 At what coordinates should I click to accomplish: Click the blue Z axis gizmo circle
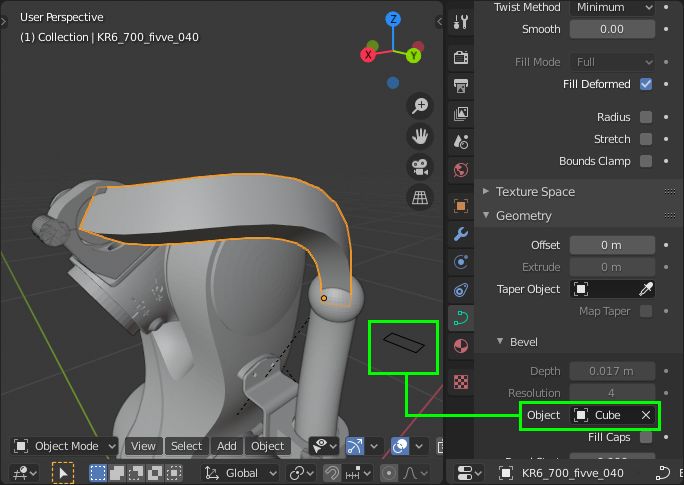(x=393, y=19)
